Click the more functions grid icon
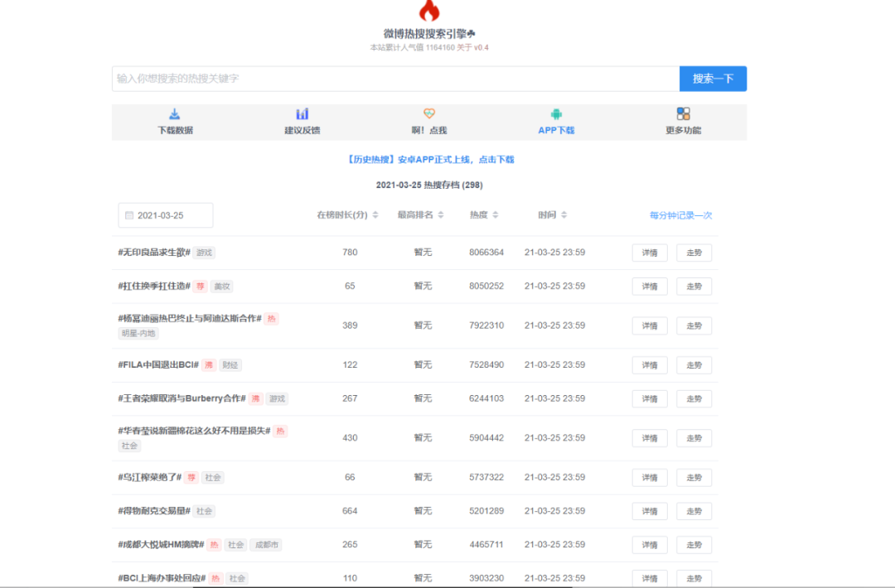895x588 pixels. coord(683,114)
